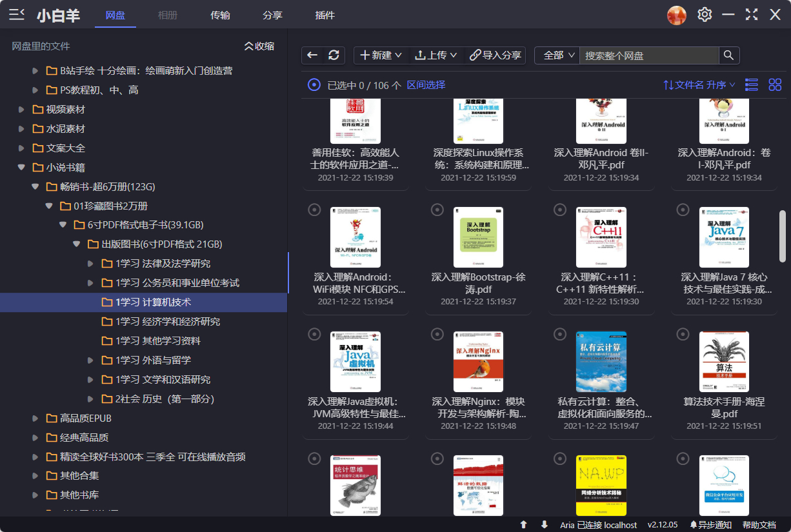Image resolution: width=791 pixels, height=532 pixels.
Task: Open the 分享 tab
Action: tap(273, 15)
